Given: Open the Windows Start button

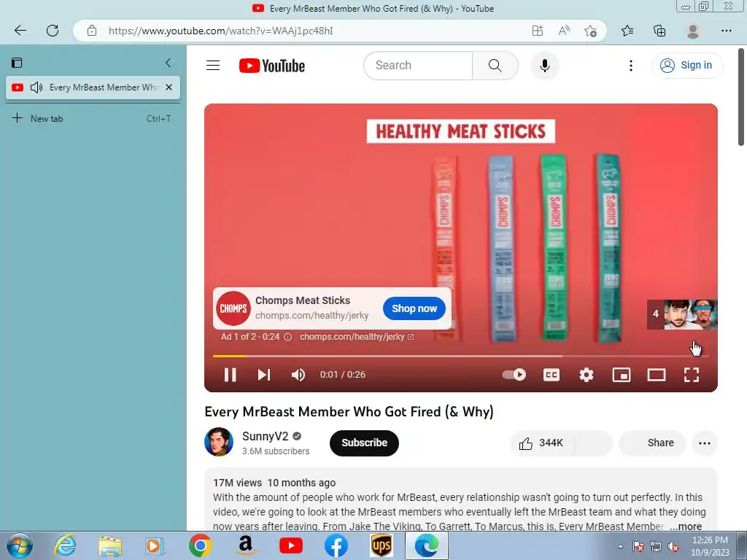Looking at the screenshot, I should point(20,545).
